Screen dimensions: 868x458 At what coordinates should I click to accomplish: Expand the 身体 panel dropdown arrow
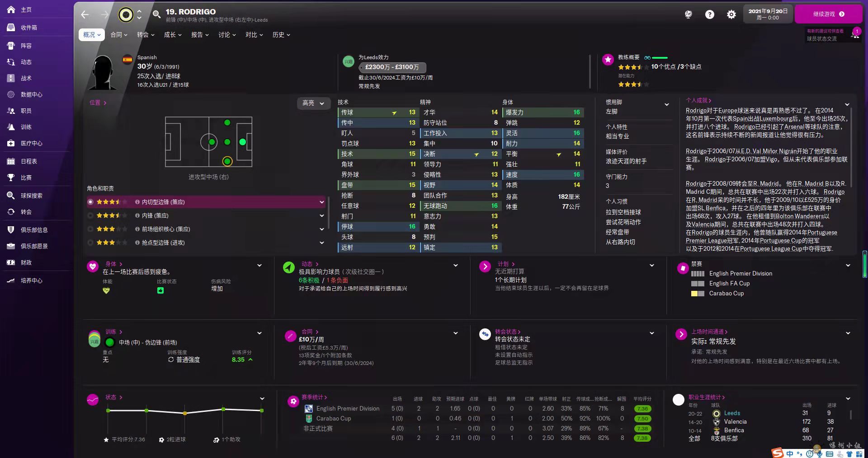(x=259, y=265)
